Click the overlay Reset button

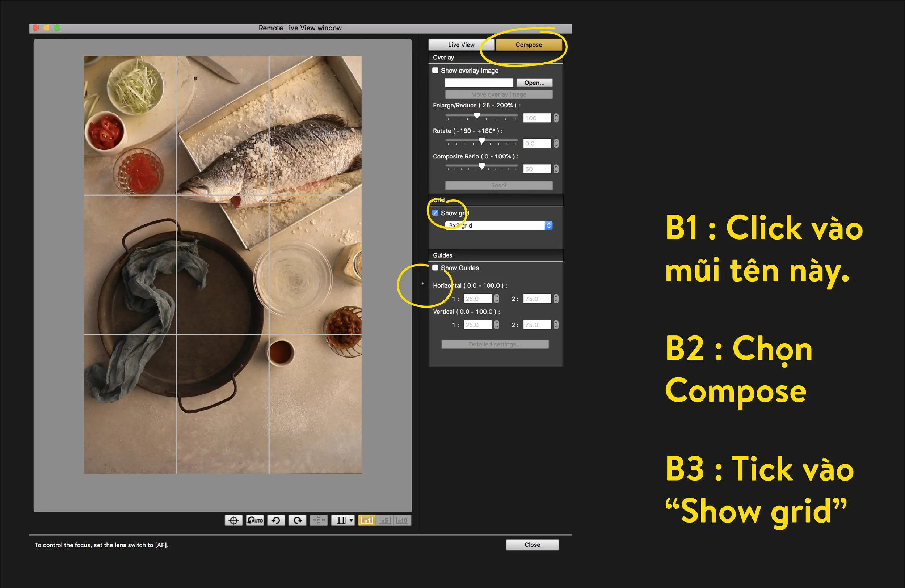(x=499, y=185)
